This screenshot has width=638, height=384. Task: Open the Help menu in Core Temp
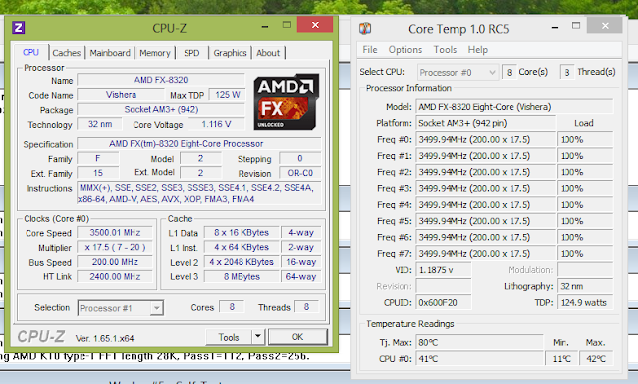click(478, 50)
